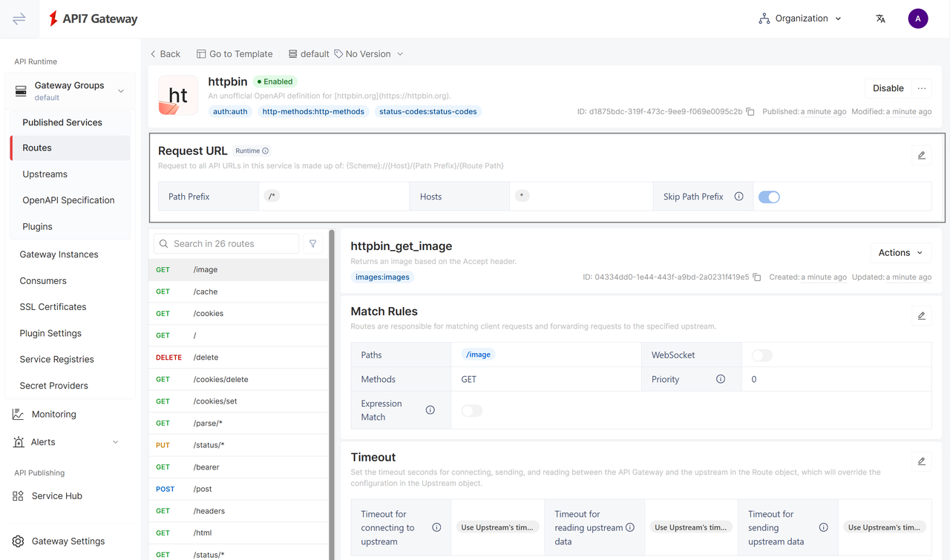Open Consumers in the sidebar

[x=43, y=281]
